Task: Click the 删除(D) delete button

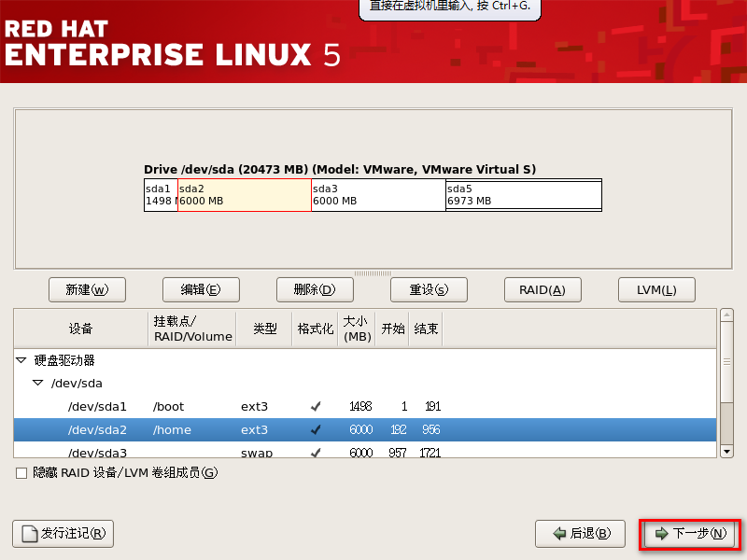Action: 315,289
